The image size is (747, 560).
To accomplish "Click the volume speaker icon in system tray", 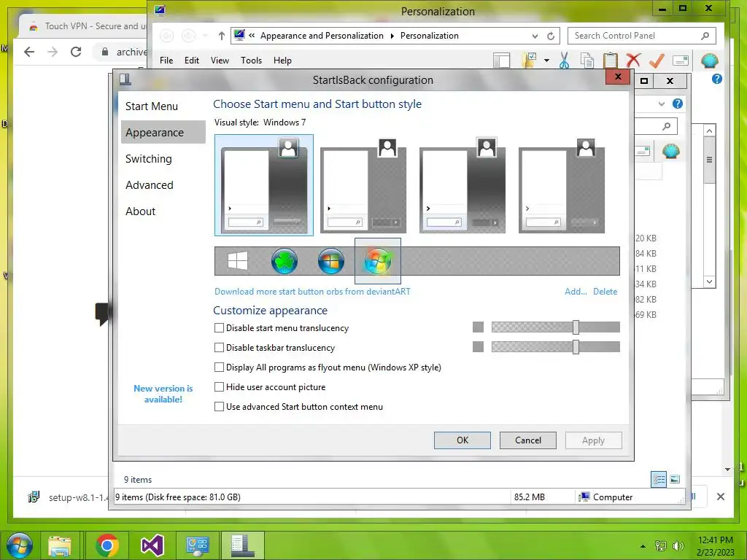I will (678, 545).
